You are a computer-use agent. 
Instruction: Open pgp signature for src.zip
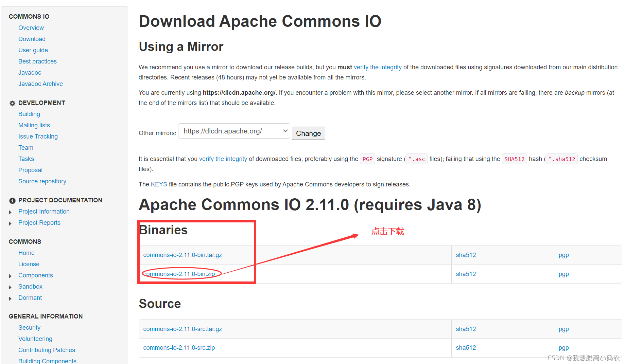coord(563,348)
